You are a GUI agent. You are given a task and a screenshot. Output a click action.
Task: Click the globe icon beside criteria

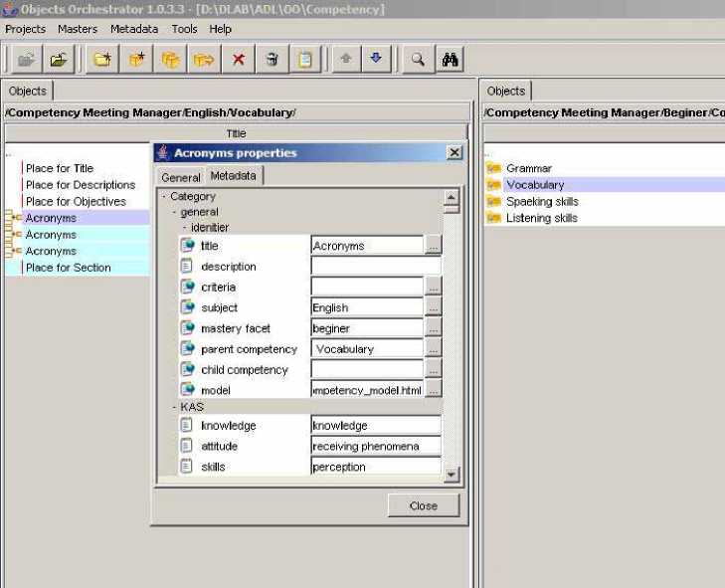tap(188, 287)
